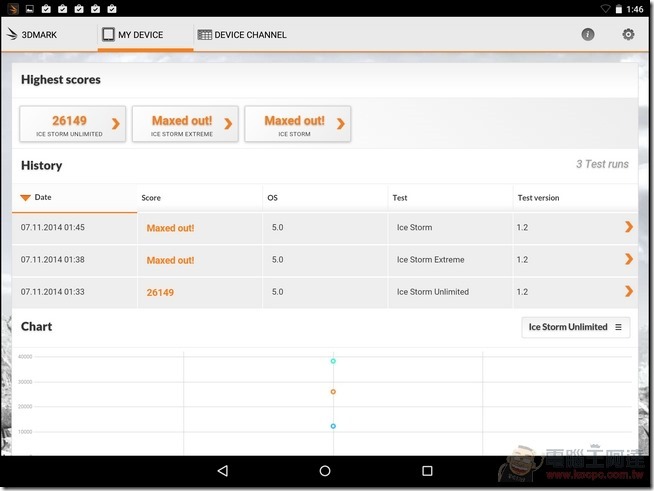Tap the blue lower data point on chart

click(333, 426)
